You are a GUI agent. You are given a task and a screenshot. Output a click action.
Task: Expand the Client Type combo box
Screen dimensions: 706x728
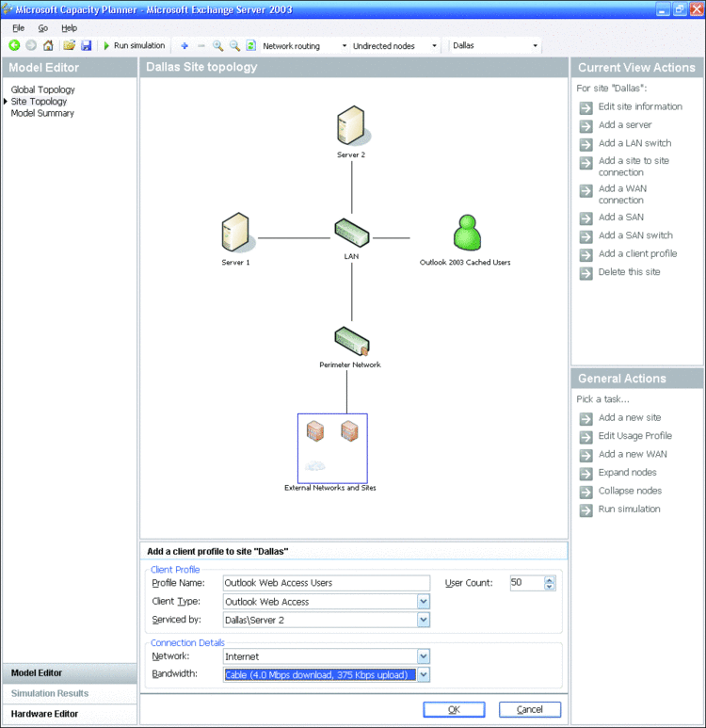pyautogui.click(x=424, y=602)
